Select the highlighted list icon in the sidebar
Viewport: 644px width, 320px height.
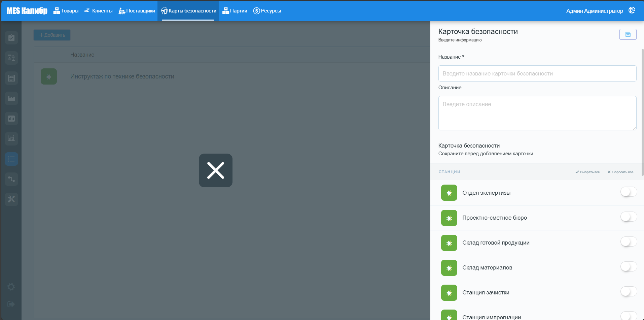click(11, 159)
